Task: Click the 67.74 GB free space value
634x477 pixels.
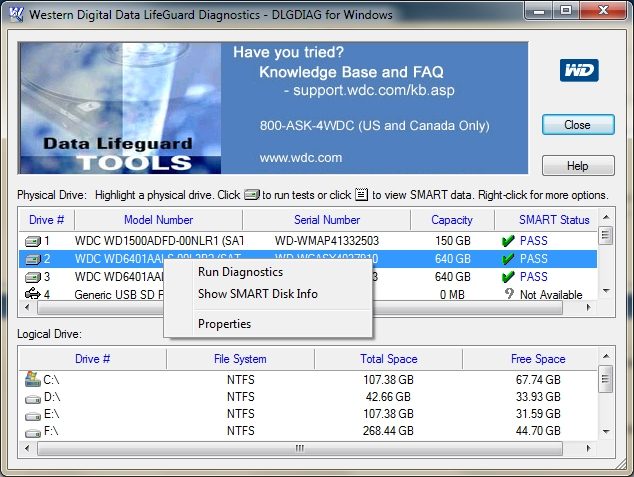Action: [x=538, y=380]
